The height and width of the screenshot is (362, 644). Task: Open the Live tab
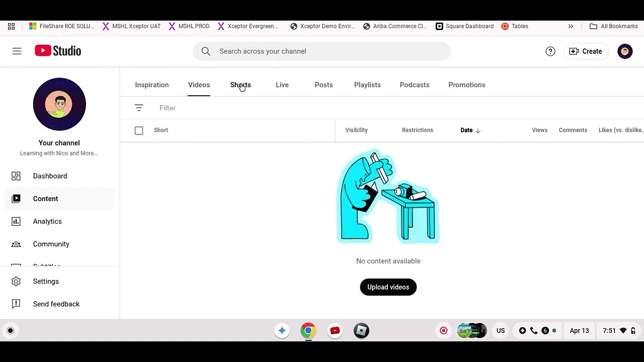pos(282,85)
